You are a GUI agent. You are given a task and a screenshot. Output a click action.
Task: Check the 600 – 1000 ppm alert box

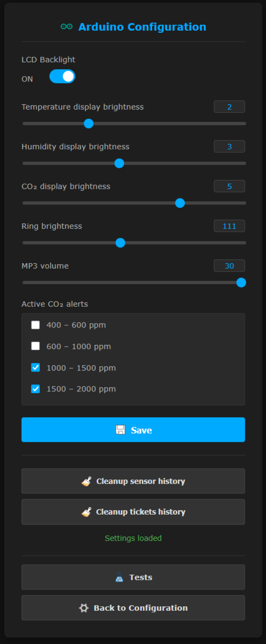coord(35,347)
